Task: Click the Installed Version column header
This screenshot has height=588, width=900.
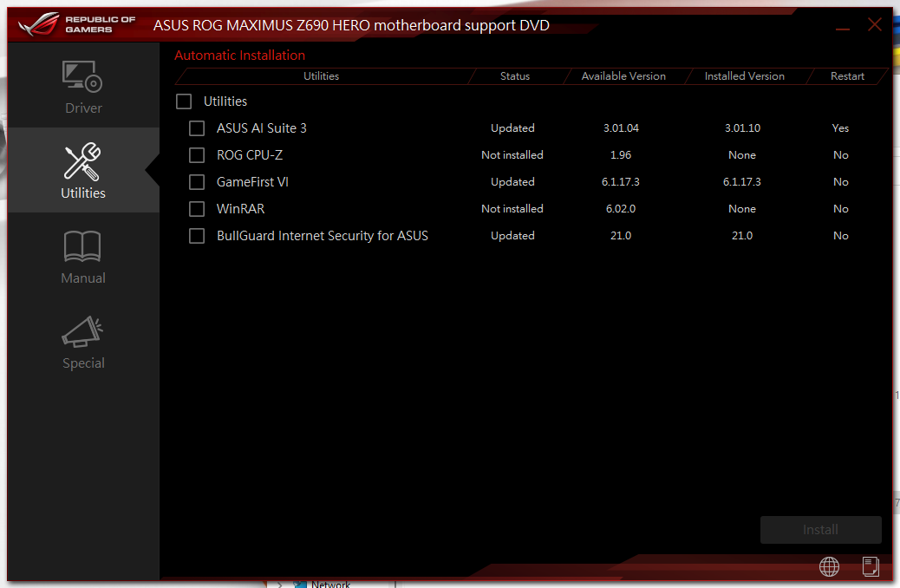Action: 745,75
